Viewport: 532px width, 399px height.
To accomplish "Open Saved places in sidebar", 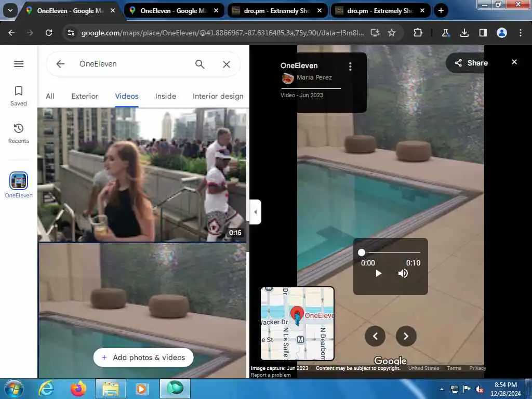I will click(19, 96).
